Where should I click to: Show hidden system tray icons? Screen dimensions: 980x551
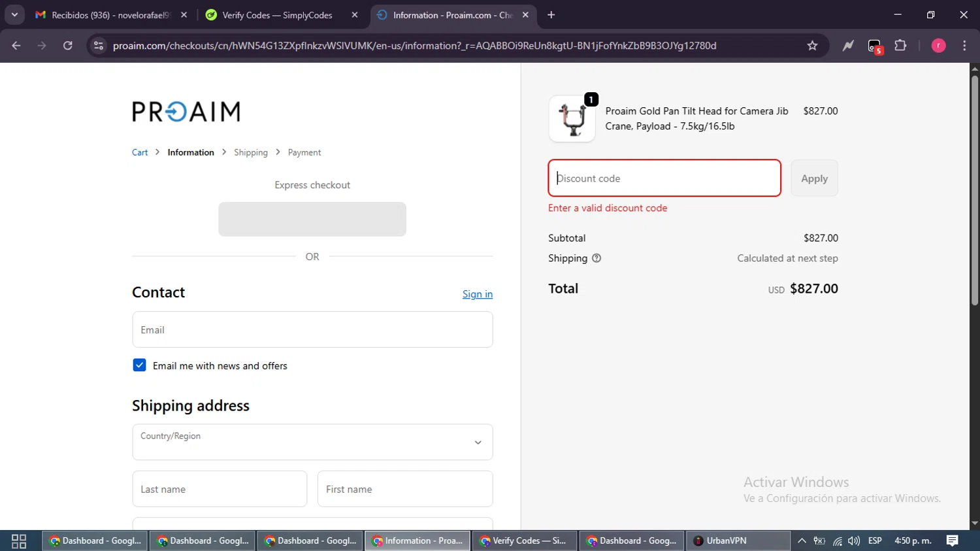point(802,541)
